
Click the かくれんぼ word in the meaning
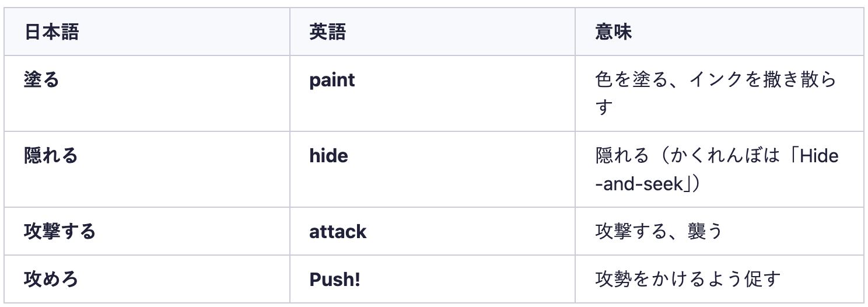coord(709,155)
